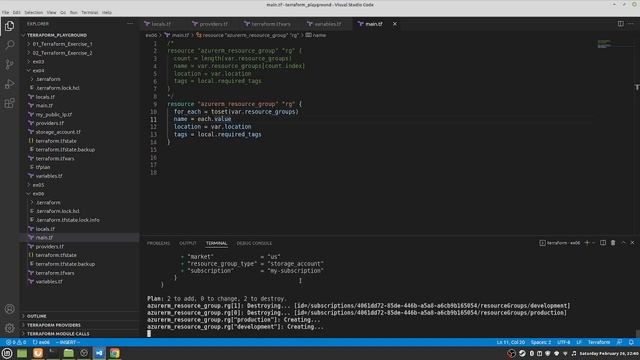Open the File menu

pos(5,13)
